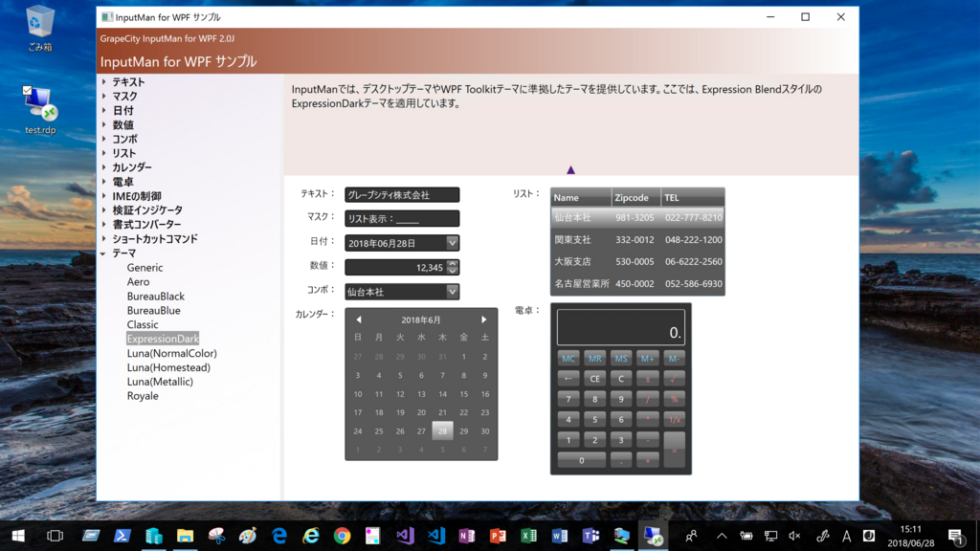Screen dimensions: 980x551
Task: Show hidden system tray icons
Action: tap(722, 536)
